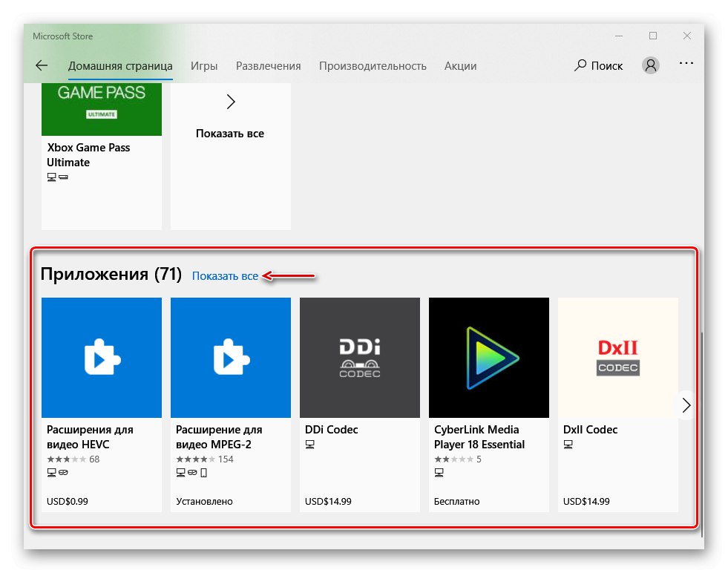The width and height of the screenshot is (728, 573).
Task: Click the USD$14.99 price on DxII Codec
Action: tap(586, 502)
